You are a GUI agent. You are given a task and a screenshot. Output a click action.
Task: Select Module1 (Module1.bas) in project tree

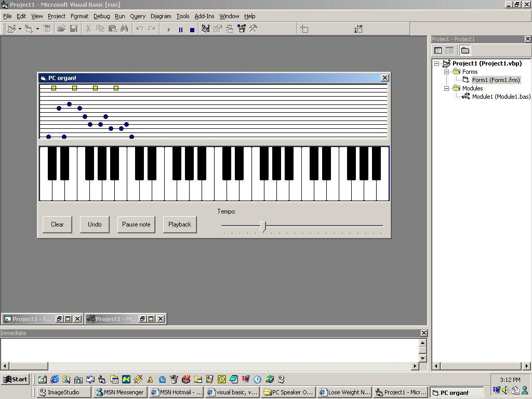pos(501,97)
